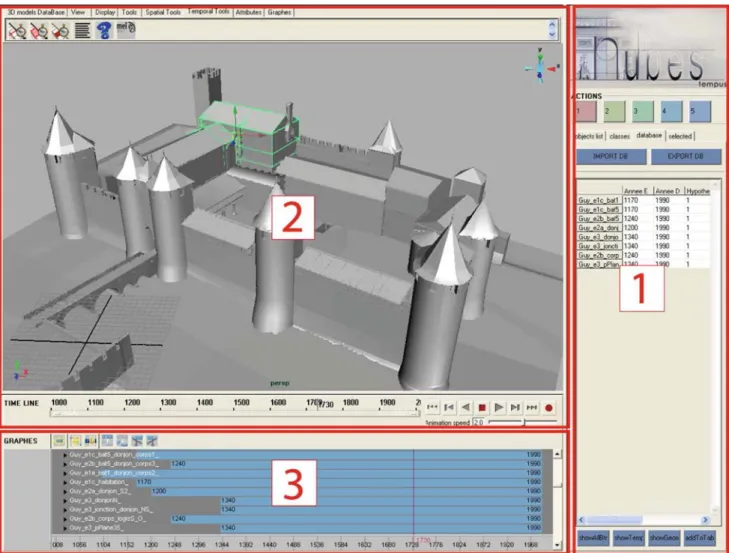Open the Attributes tab
729x553 pixels.
click(248, 13)
